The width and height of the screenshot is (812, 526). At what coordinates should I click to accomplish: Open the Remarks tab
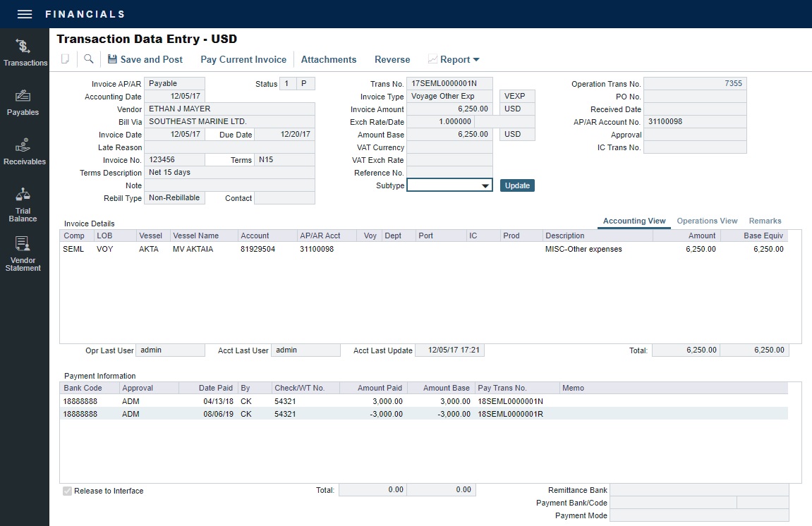pyautogui.click(x=765, y=221)
